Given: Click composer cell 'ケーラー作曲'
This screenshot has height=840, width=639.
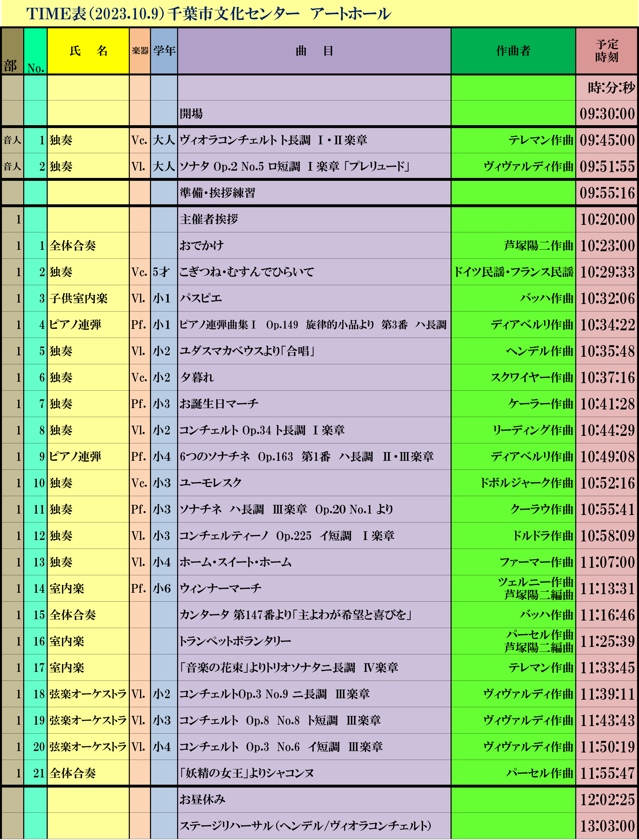Looking at the screenshot, I should (x=513, y=404).
